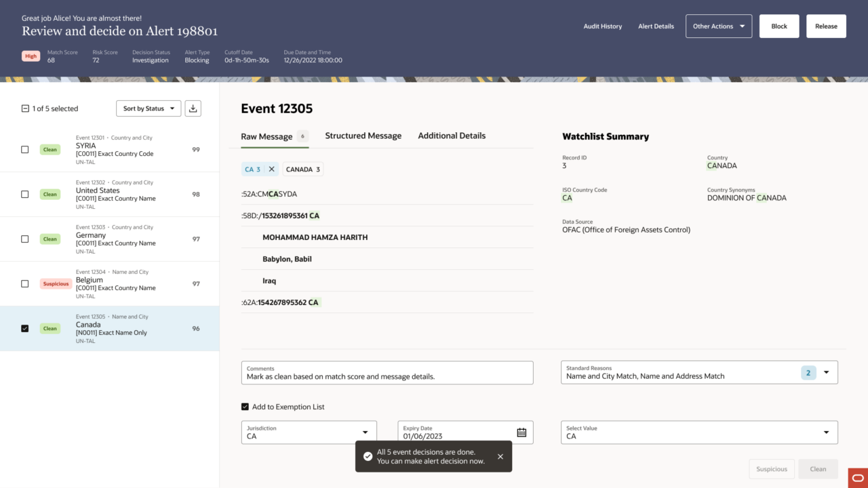Click the success checkmark in notification

368,457
